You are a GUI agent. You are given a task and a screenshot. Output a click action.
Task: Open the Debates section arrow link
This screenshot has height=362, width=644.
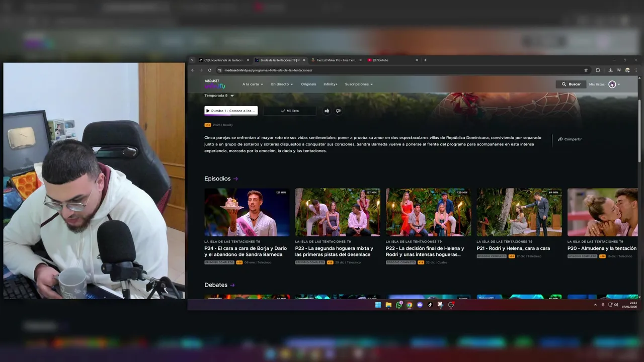point(232,285)
